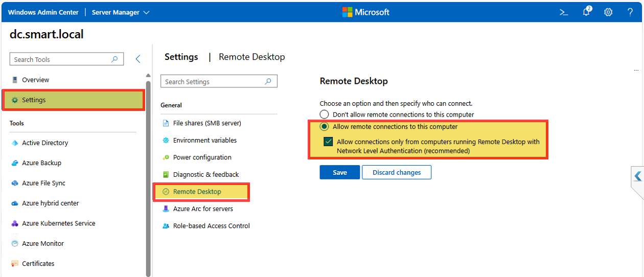Click the Azure Arc for servers icon
This screenshot has height=277, width=644.
click(x=166, y=209)
